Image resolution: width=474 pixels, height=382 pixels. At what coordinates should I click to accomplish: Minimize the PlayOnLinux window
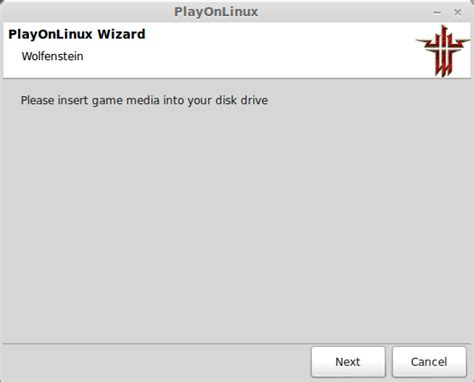click(x=437, y=13)
